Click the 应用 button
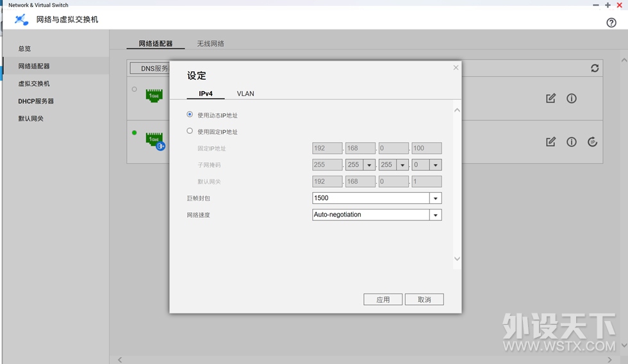The image size is (628, 364). (383, 299)
